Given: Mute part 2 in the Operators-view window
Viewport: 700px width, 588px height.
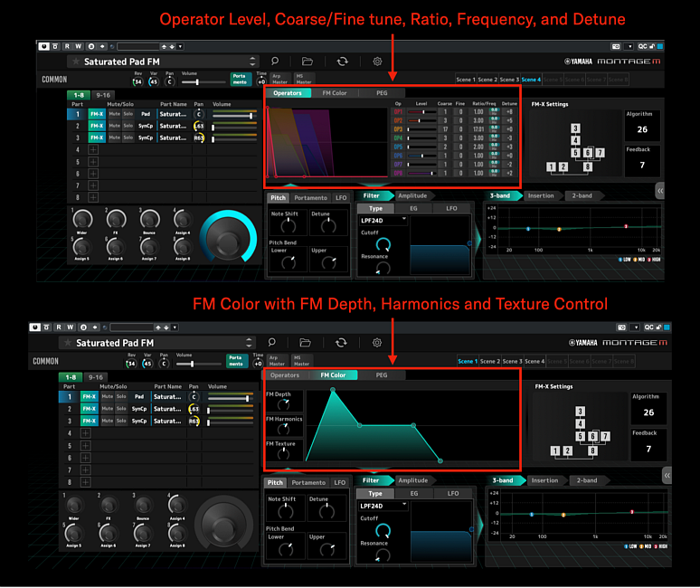Looking at the screenshot, I should click(114, 126).
